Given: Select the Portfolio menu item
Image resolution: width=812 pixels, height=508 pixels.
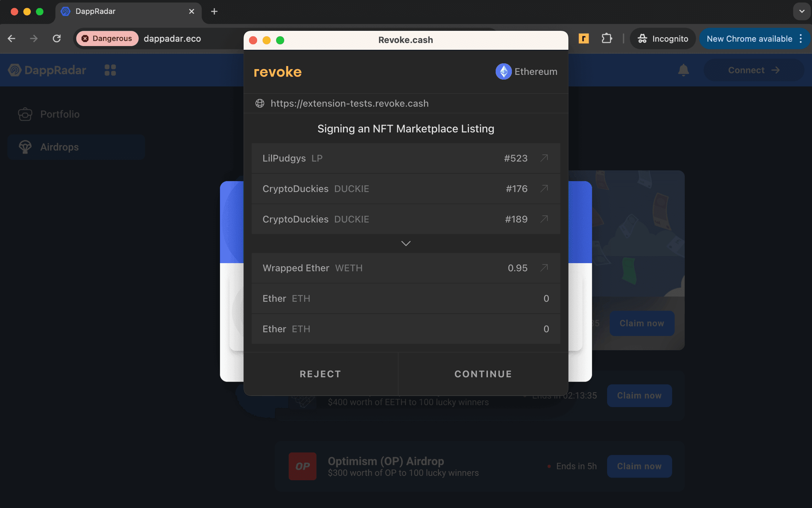Looking at the screenshot, I should pyautogui.click(x=60, y=113).
